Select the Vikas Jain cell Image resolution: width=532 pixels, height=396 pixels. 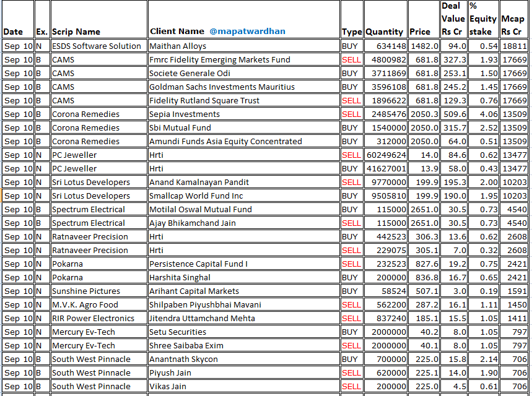244,386
